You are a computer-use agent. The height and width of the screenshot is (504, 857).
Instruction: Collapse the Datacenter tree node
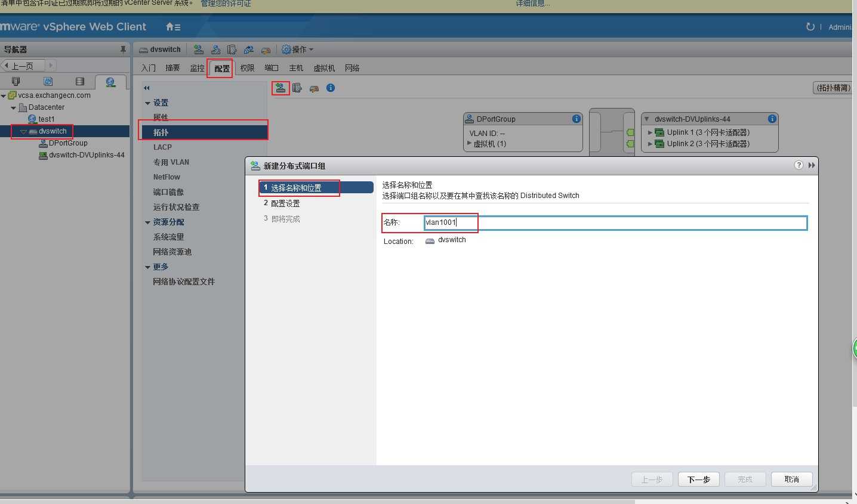coord(13,107)
